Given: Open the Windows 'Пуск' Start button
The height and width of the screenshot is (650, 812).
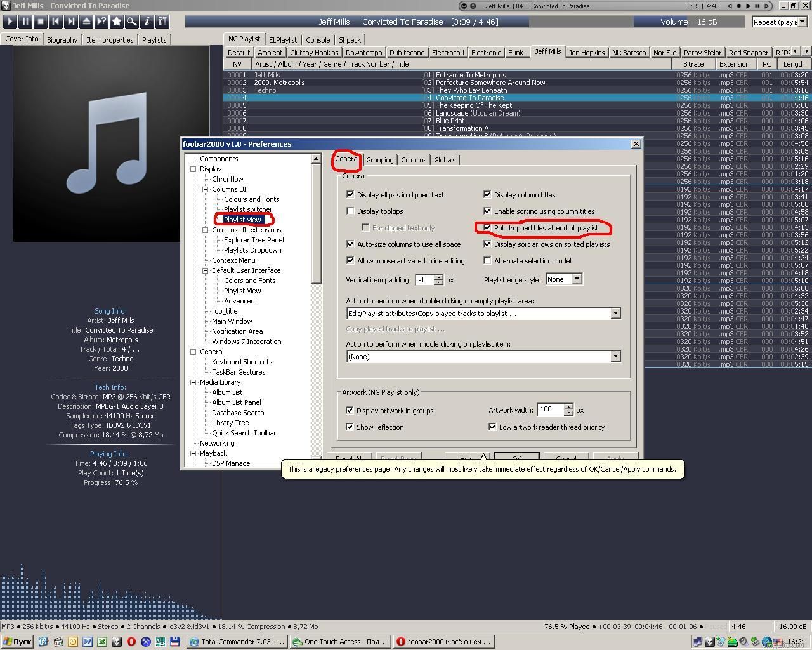Looking at the screenshot, I should 17,642.
